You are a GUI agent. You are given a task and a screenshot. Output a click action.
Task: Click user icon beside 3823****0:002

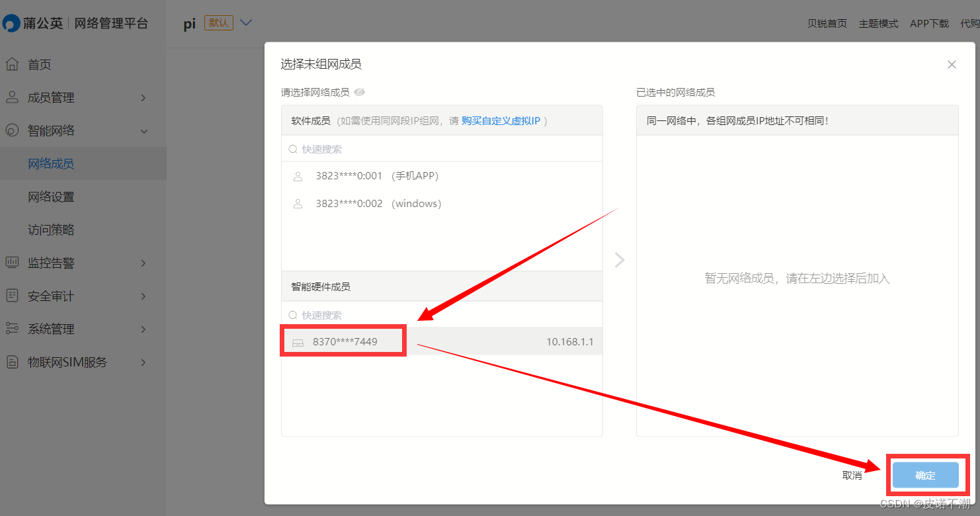coord(298,204)
